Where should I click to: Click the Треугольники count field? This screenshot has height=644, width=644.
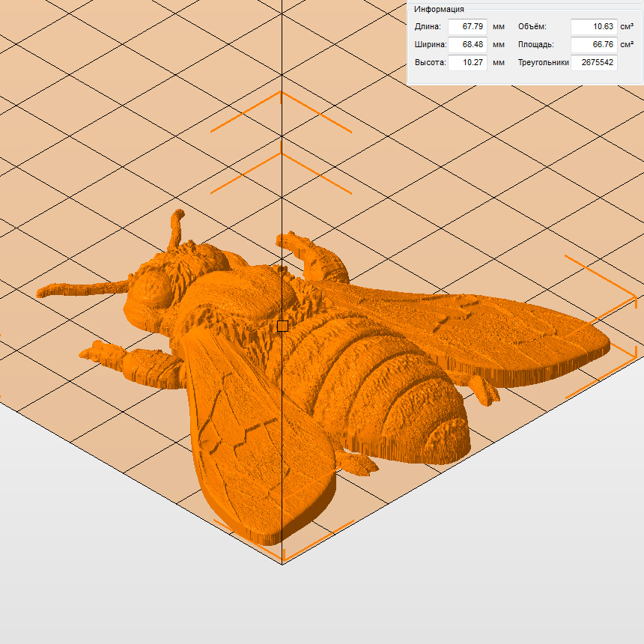(x=593, y=63)
